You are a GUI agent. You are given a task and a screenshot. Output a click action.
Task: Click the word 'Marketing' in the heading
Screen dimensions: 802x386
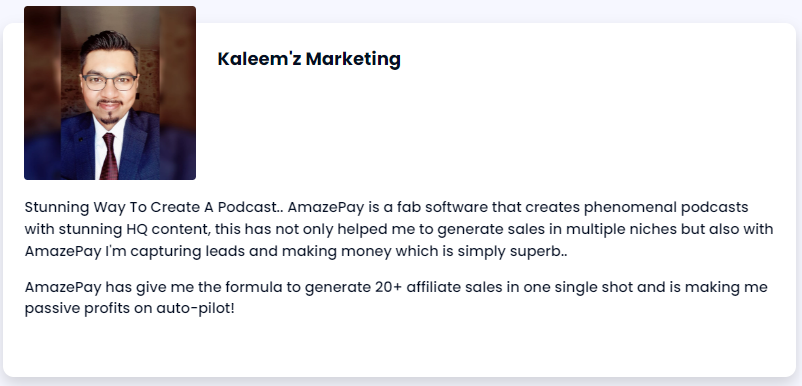tap(353, 59)
